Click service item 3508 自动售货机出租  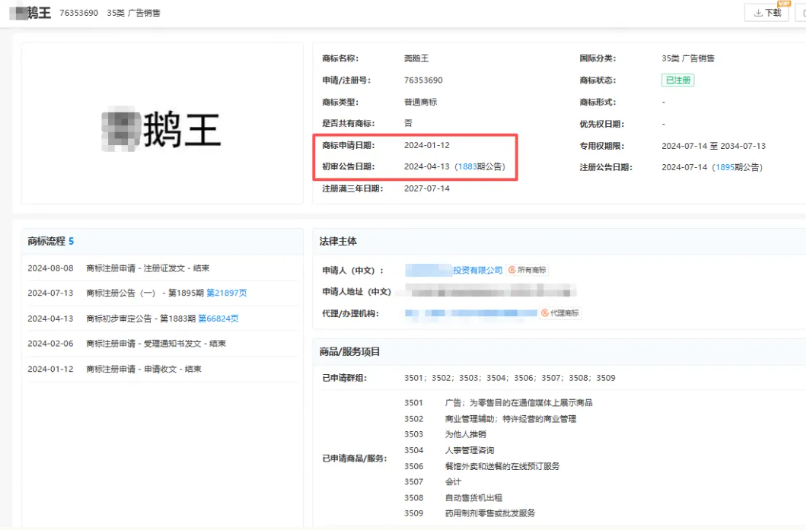coord(453,498)
